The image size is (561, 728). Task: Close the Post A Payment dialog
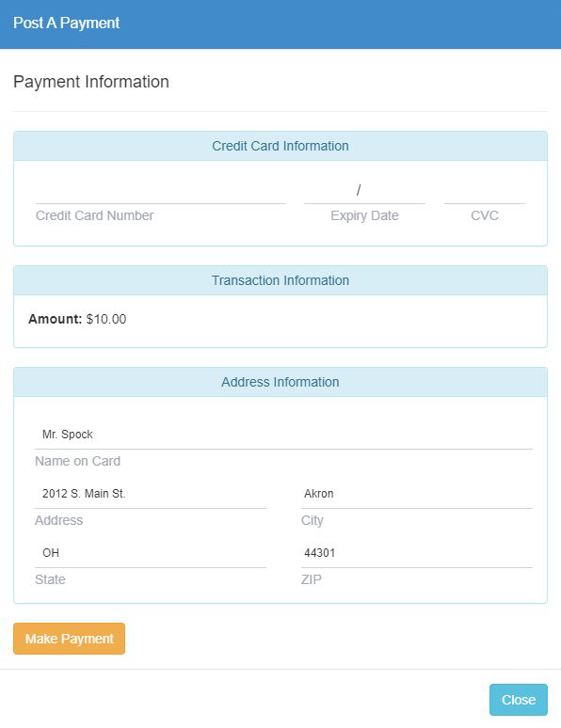tap(519, 700)
